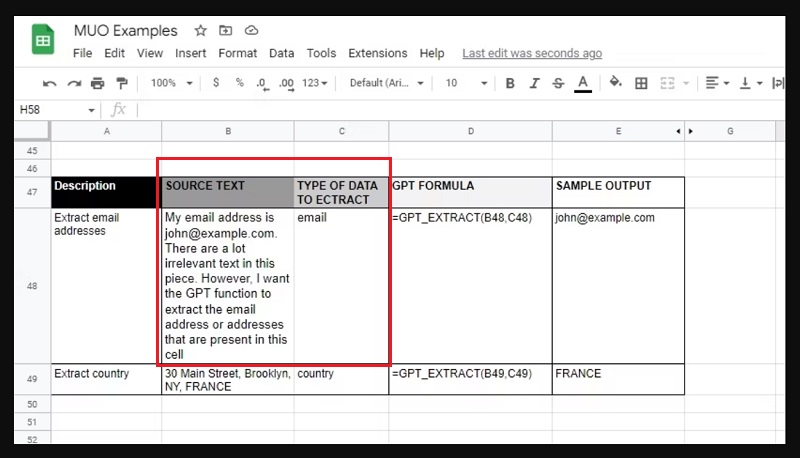This screenshot has width=800, height=458.
Task: Select row 48 header
Action: (32, 286)
